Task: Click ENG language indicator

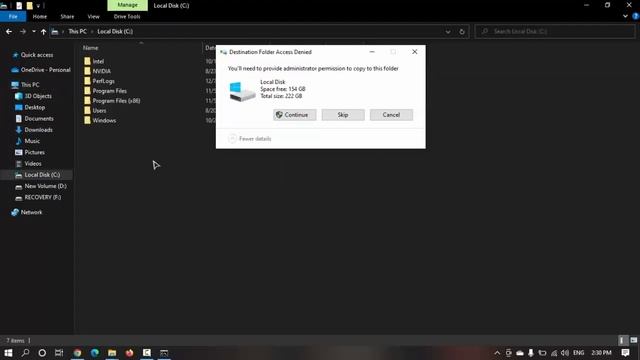Action: (578, 353)
